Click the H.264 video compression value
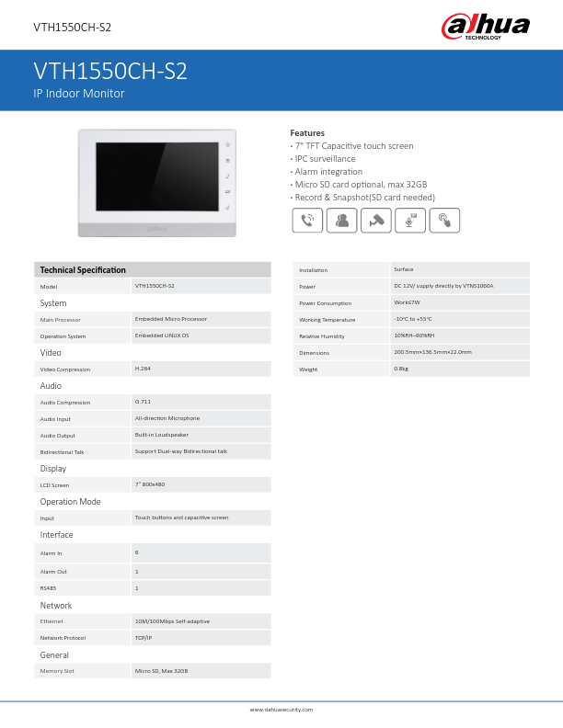 click(x=143, y=369)
